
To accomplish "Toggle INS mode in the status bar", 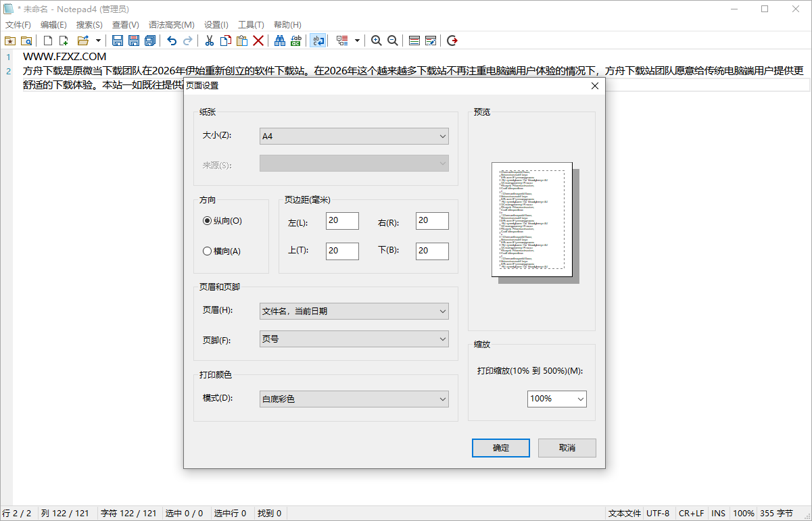I will tap(718, 513).
